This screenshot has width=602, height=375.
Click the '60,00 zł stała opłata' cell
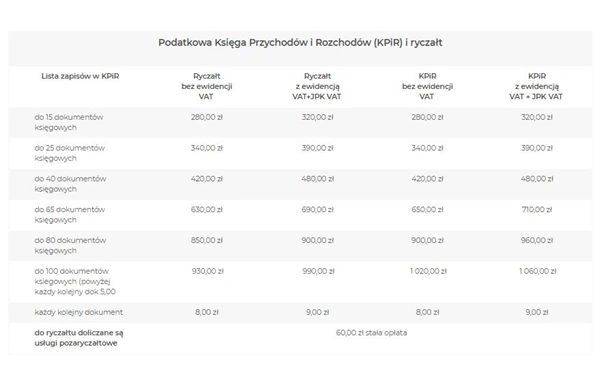(x=371, y=333)
